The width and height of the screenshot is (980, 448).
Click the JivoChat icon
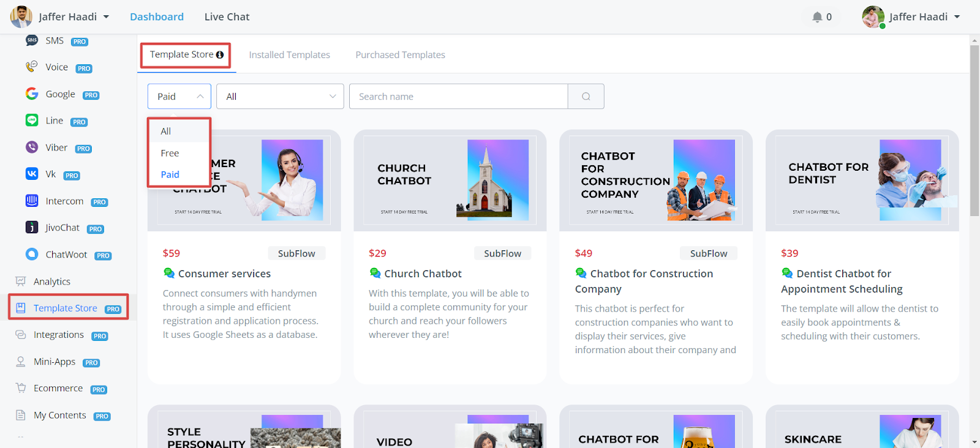point(32,228)
